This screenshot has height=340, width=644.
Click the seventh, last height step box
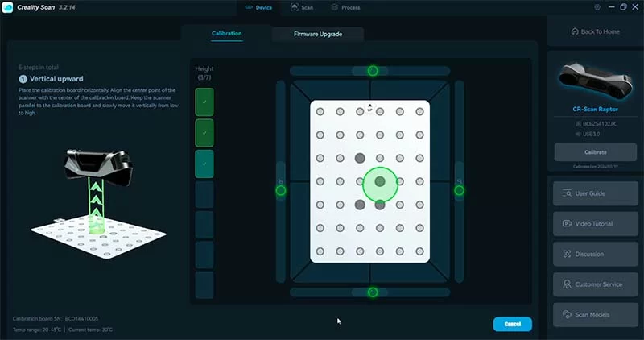[x=204, y=285]
